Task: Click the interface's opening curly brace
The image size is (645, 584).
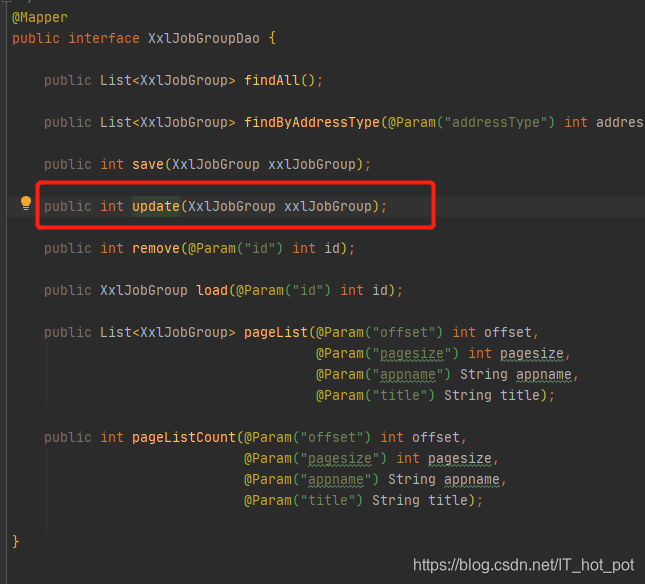Action: tap(272, 38)
